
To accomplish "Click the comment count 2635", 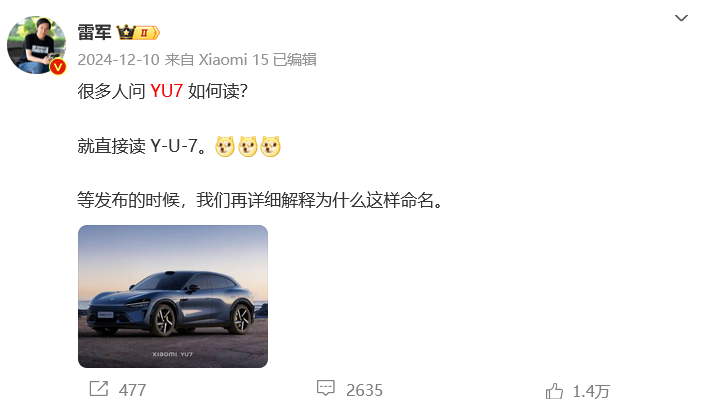I will point(364,390).
